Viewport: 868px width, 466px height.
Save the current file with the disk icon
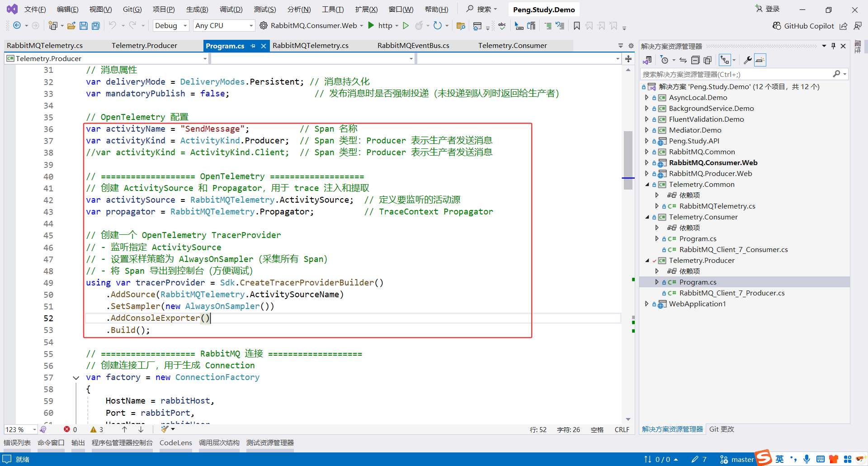pos(84,26)
